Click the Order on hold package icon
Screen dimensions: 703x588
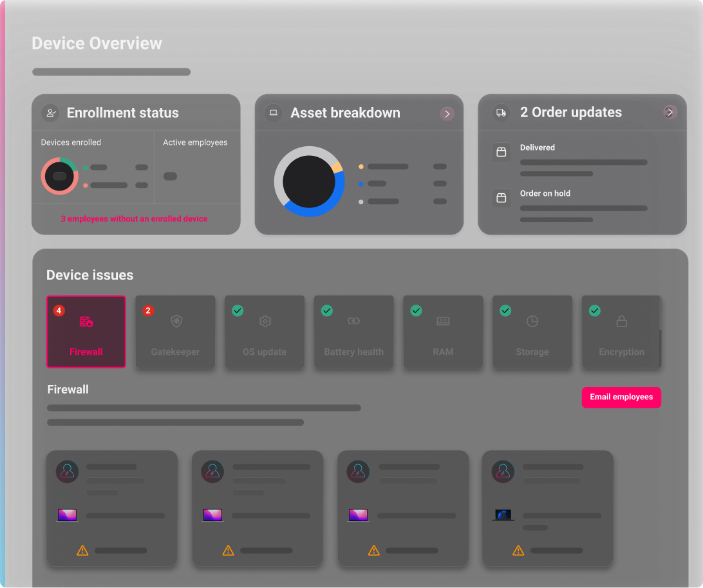click(501, 197)
